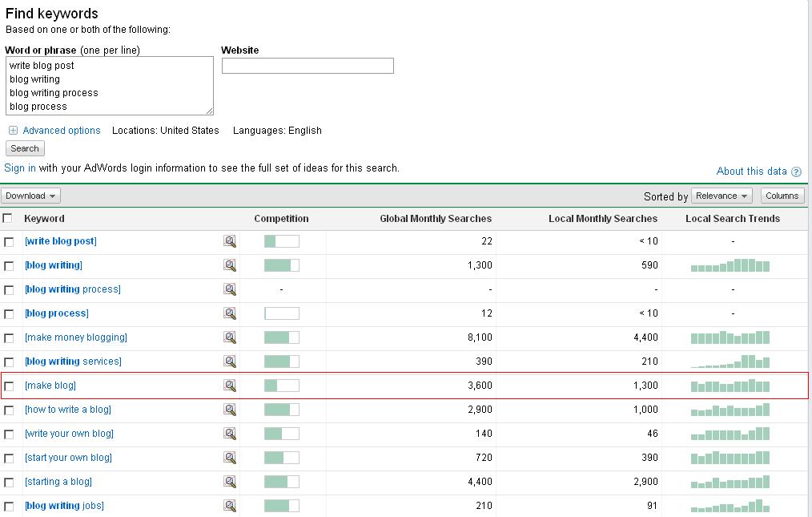This screenshot has height=517, width=812.
Task: Click magnifier icon in 'make blog' row
Action: click(x=230, y=386)
